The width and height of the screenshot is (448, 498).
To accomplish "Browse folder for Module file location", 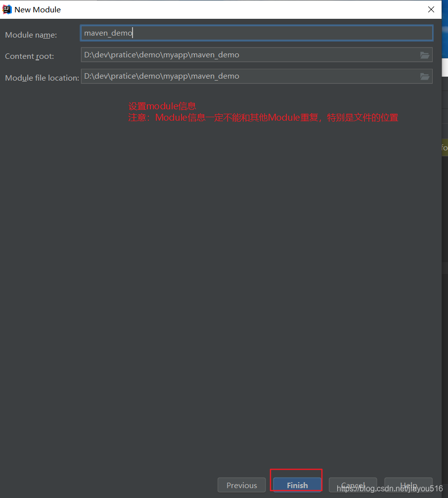I will (425, 77).
